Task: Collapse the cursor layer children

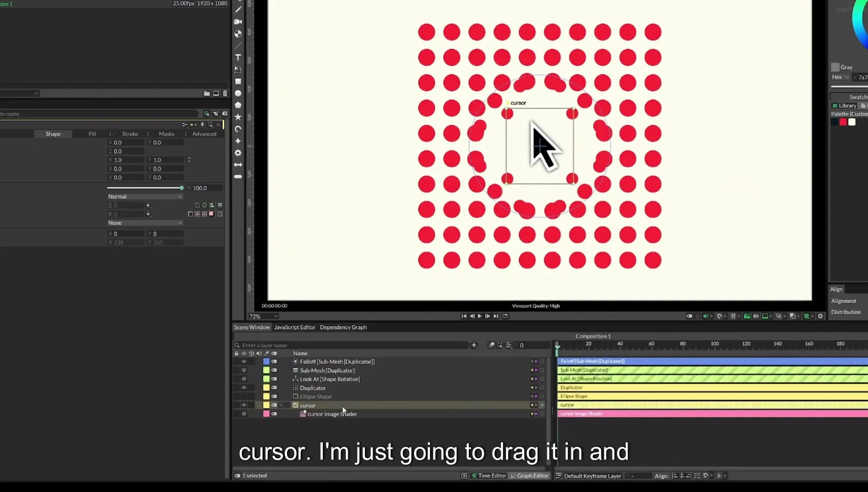Action: point(281,405)
